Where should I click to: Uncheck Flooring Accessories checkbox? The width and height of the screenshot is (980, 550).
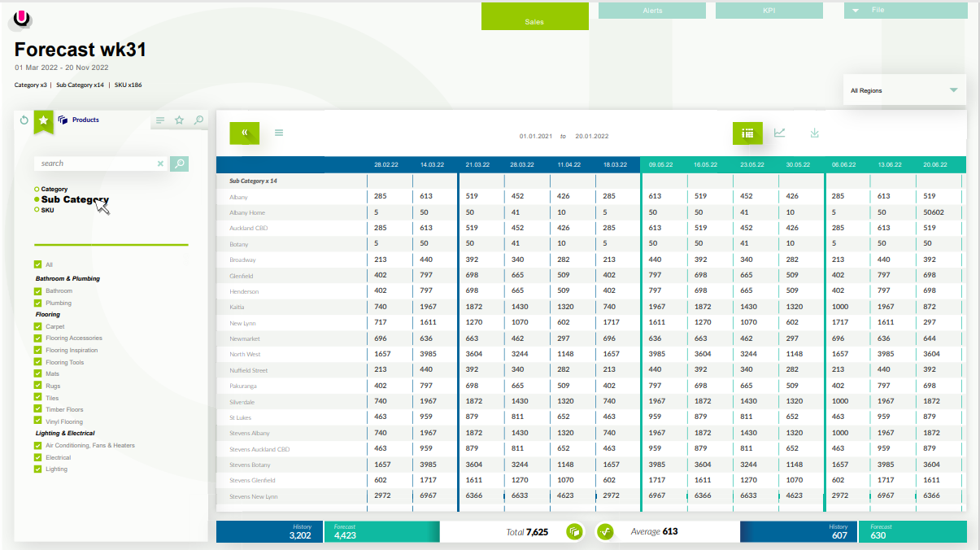pyautogui.click(x=37, y=338)
